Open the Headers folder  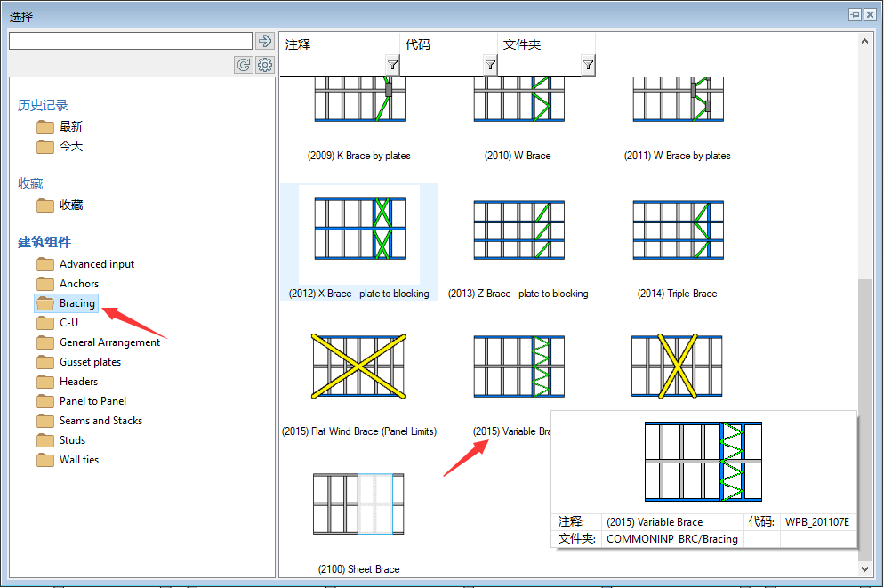(x=67, y=382)
